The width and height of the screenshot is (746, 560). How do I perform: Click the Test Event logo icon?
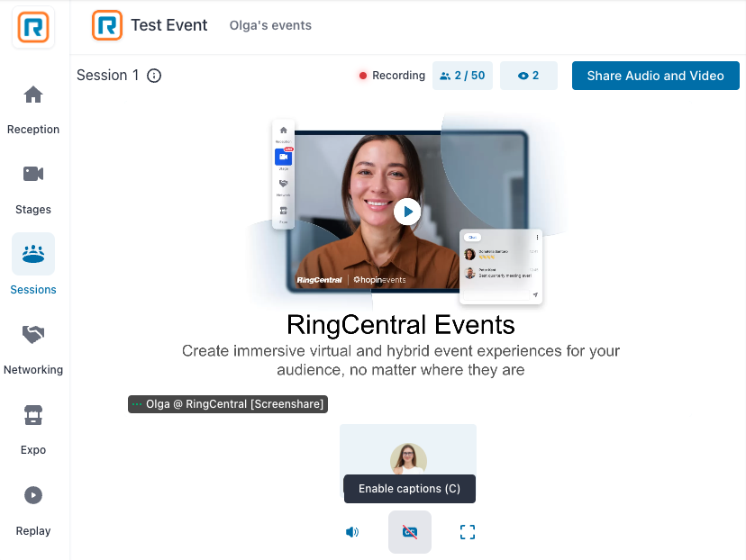(107, 25)
